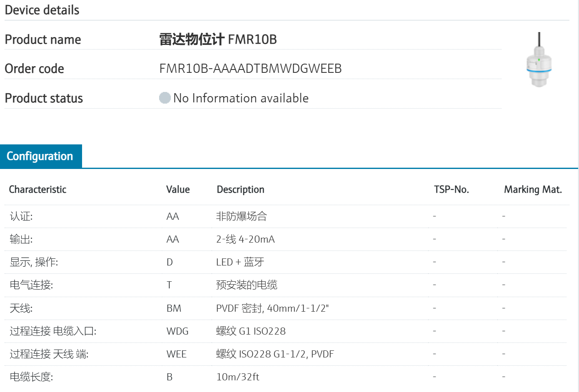This screenshot has height=392, width=579.
Task: Click the gray product status indicator circle
Action: (165, 98)
